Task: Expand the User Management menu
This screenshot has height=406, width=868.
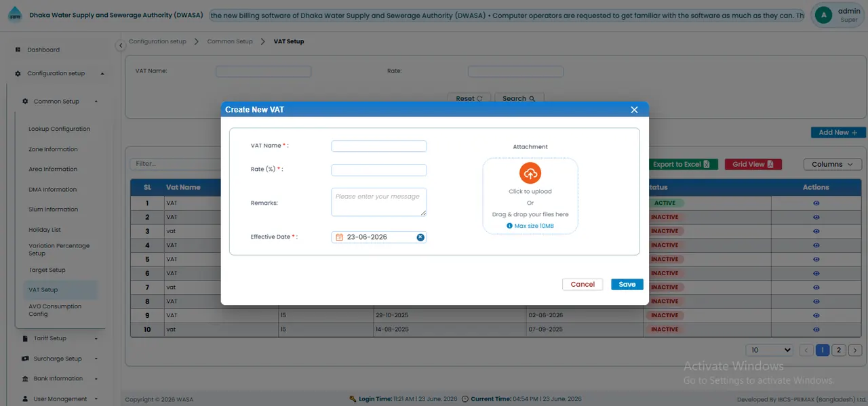Action: (60, 399)
